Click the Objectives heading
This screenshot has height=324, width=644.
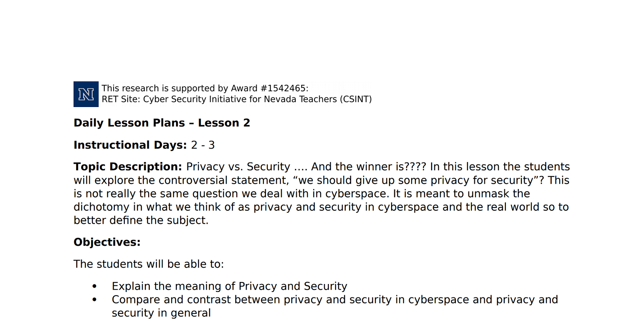point(107,242)
